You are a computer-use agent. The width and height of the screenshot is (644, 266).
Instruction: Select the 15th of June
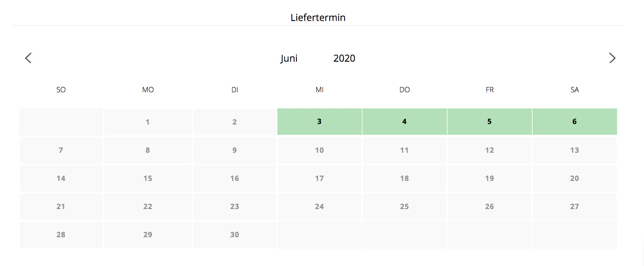point(148,178)
